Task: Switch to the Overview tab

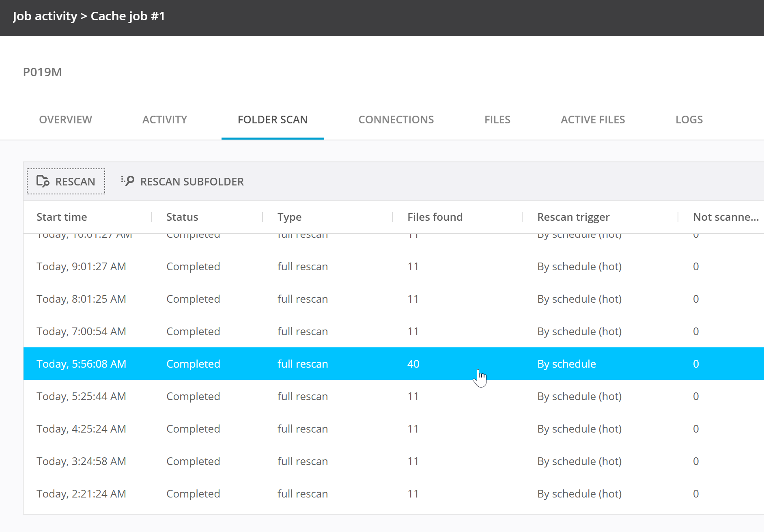Action: point(65,120)
